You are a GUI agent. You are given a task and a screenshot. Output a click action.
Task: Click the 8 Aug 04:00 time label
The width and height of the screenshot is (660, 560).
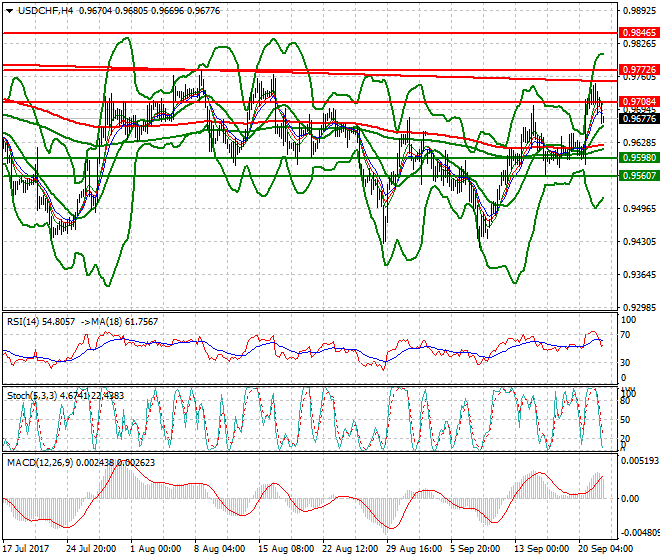(219, 549)
